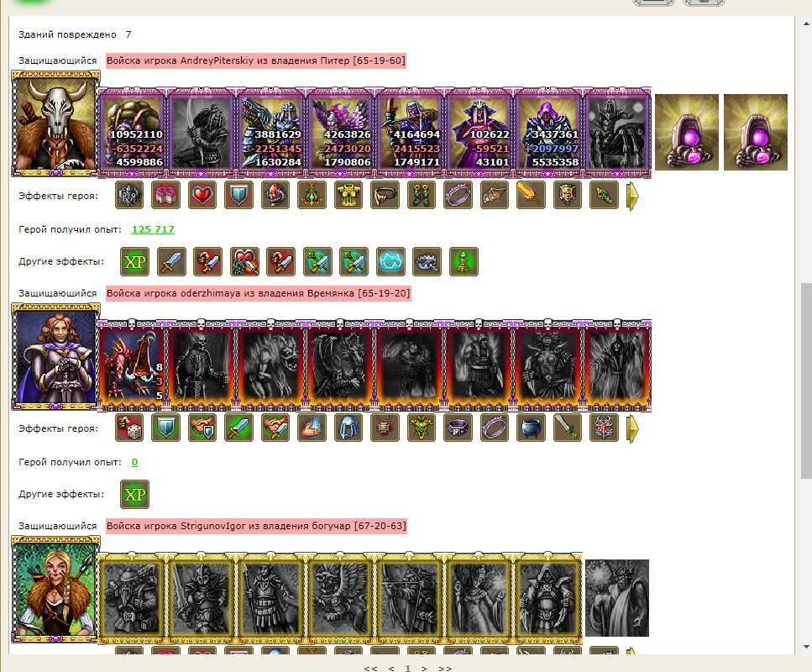The height and width of the screenshot is (672, 812).
Task: Expand StrigunovIgor's hero effects with yellow arrow
Action: tap(631, 651)
